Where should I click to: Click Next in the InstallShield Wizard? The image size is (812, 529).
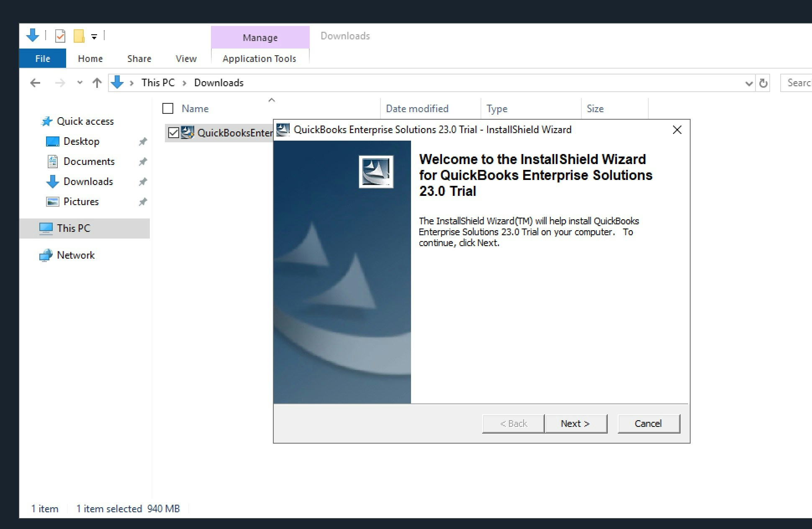576,424
